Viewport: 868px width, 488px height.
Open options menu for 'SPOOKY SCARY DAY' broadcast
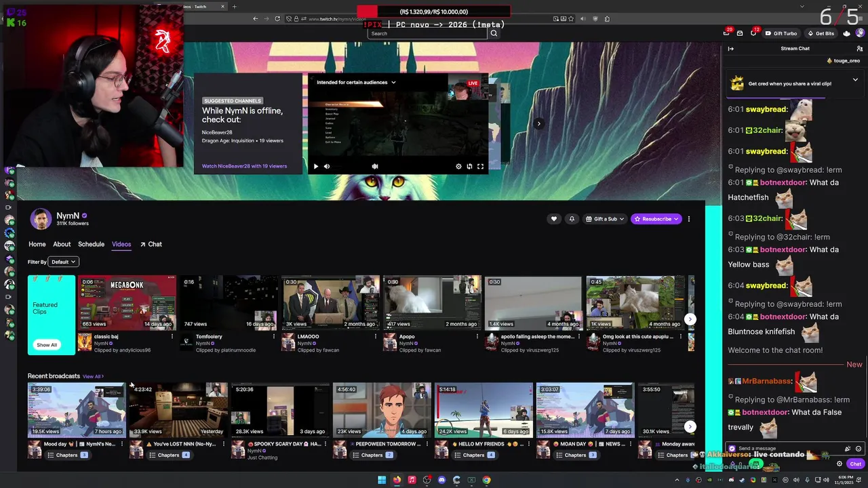[325, 445]
